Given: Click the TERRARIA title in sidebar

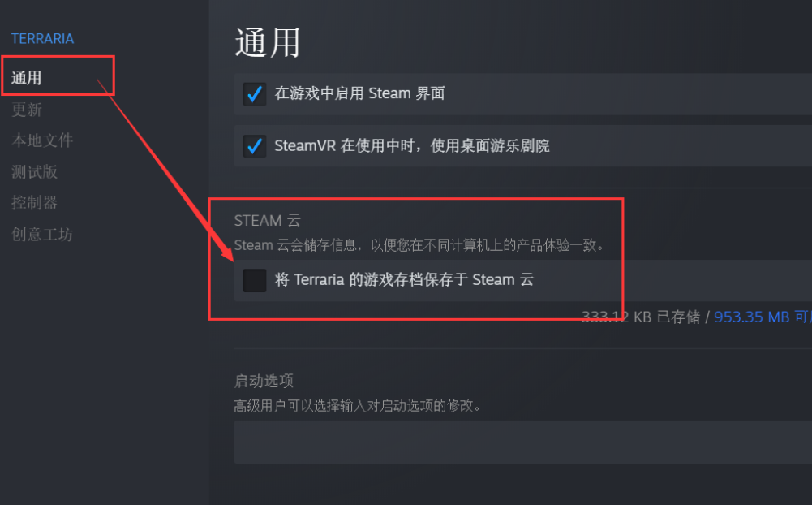Looking at the screenshot, I should pyautogui.click(x=42, y=39).
